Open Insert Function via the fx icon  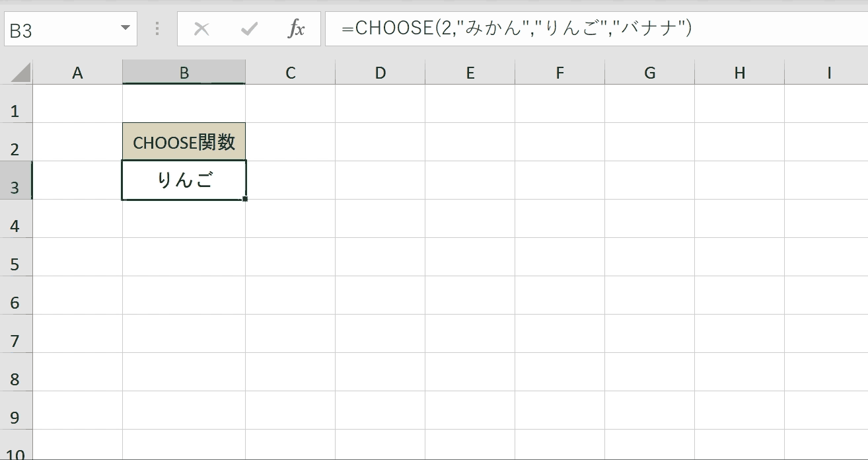[x=297, y=29]
